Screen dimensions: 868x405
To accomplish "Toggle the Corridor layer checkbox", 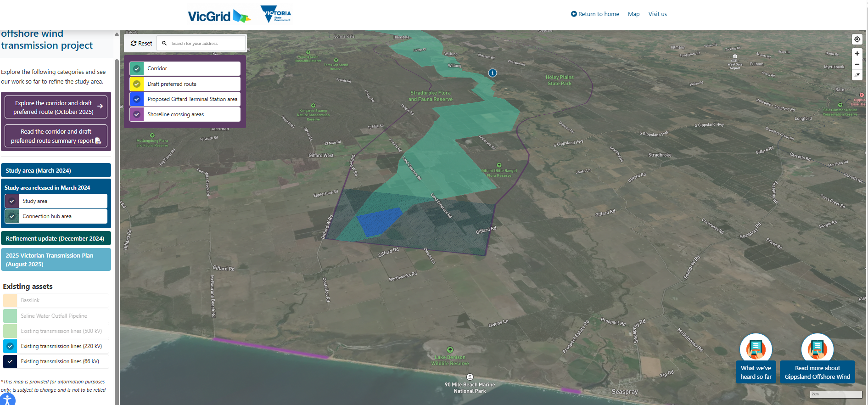I will click(x=137, y=68).
